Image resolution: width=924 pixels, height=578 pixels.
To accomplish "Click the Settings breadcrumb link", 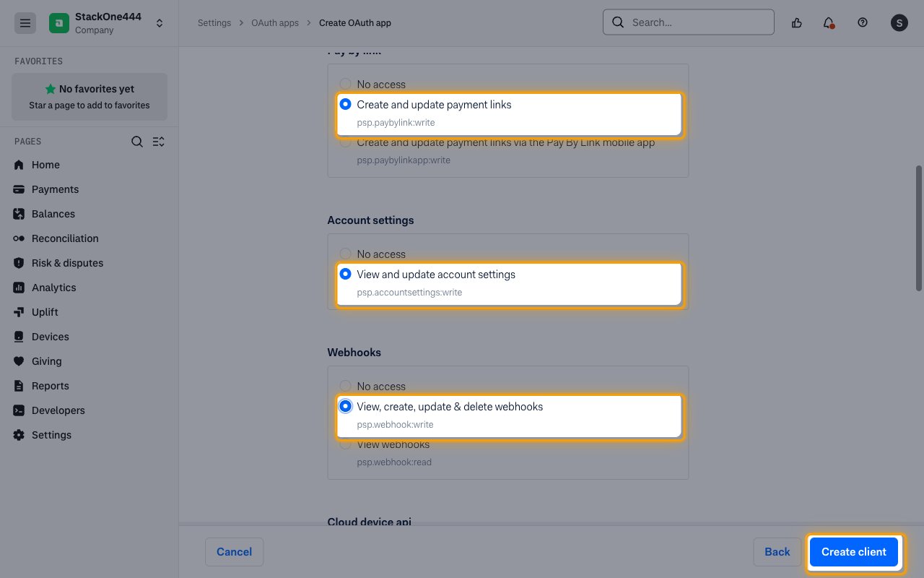I will point(214,23).
